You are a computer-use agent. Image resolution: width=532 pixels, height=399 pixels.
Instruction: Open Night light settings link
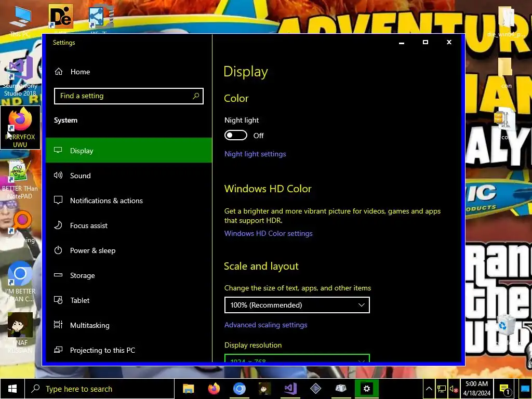tap(255, 154)
